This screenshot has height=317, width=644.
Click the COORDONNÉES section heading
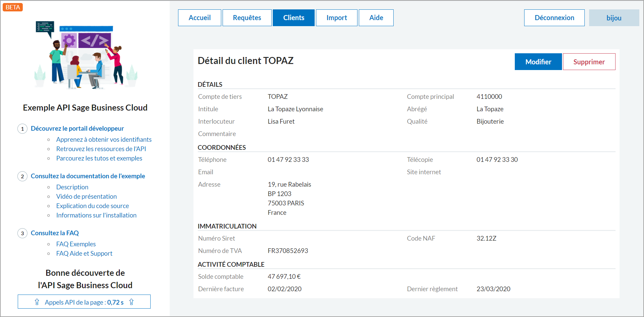222,147
